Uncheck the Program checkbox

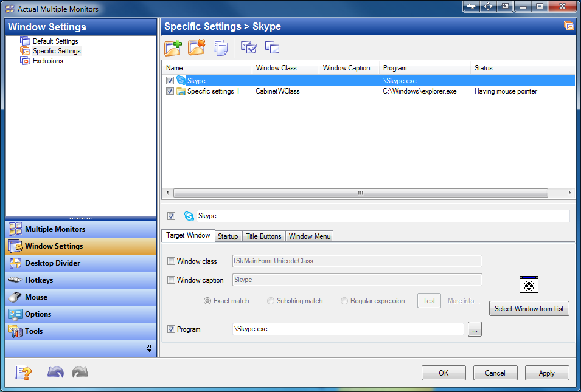[171, 329]
